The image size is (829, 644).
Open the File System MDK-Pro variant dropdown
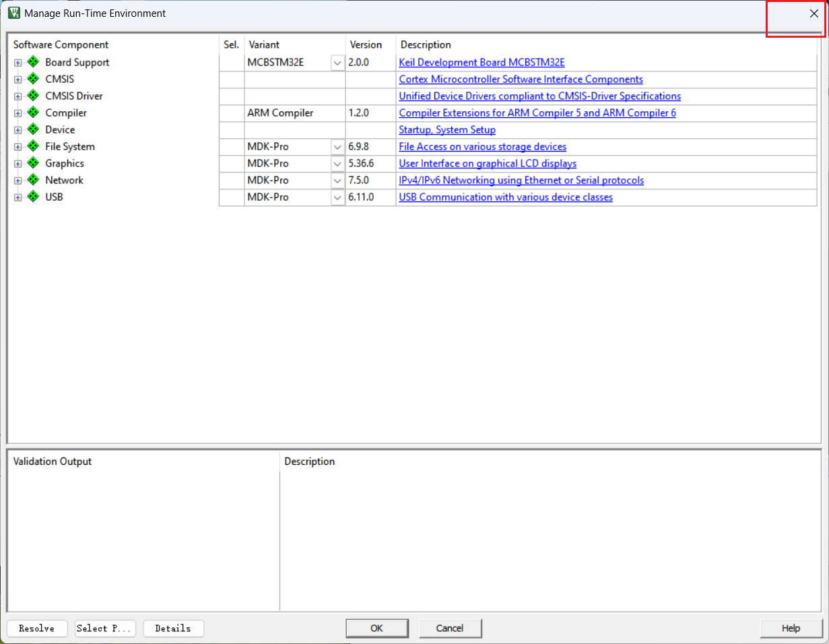(337, 147)
